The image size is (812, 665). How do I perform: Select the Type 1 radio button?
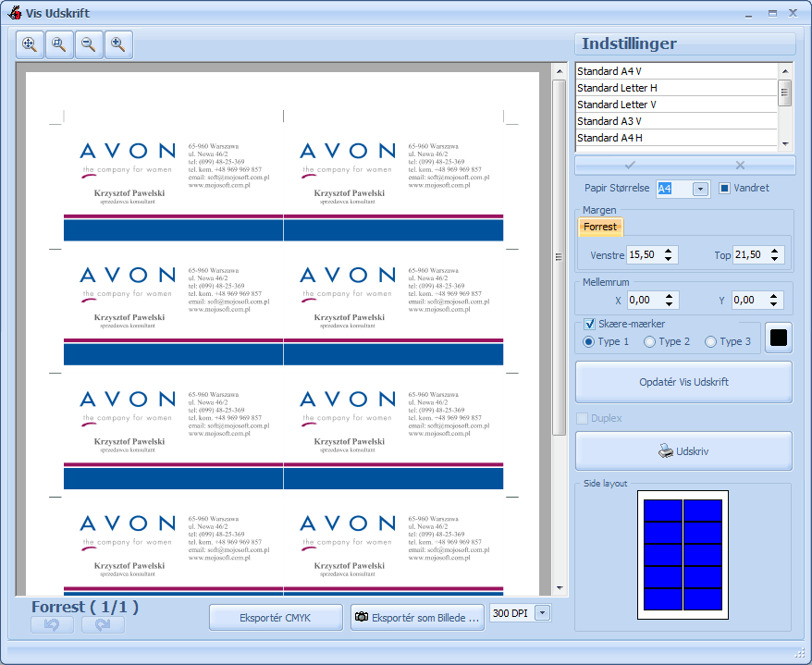[x=588, y=342]
